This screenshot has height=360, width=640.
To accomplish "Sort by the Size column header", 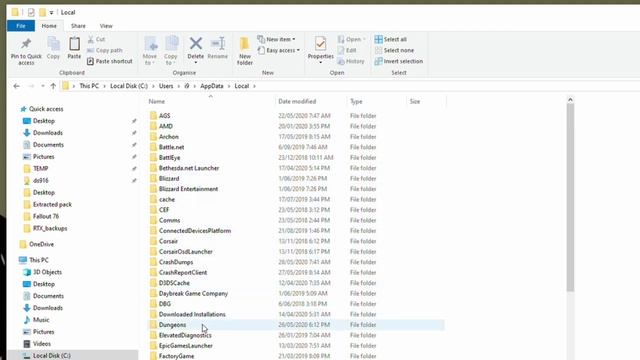I will click(415, 101).
